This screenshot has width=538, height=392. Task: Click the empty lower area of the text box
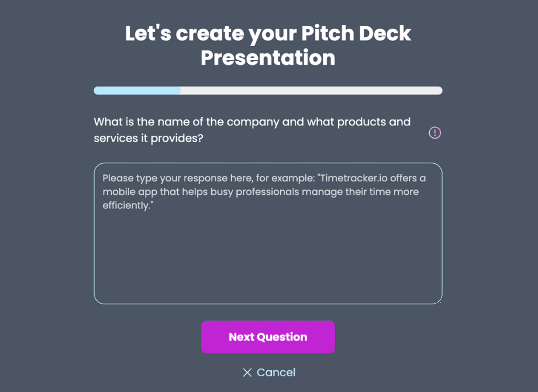(x=268, y=263)
